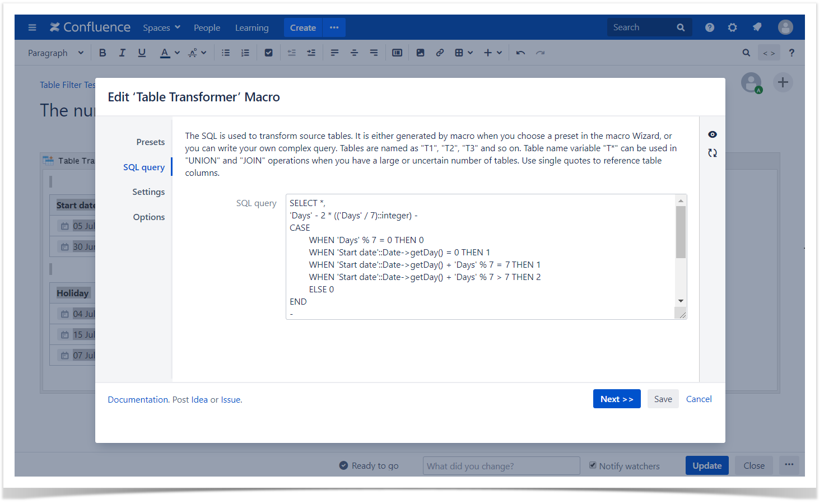Open the Settings tab in the macro dialog
This screenshot has height=504, width=824.
pos(148,192)
